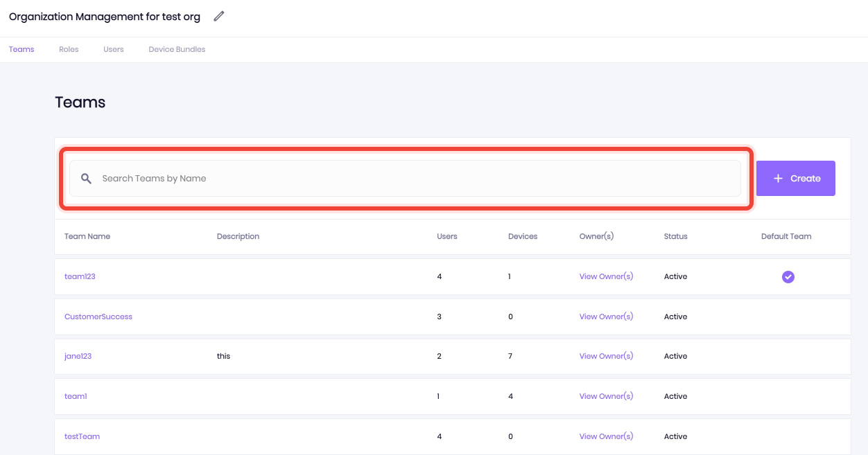This screenshot has width=868, height=455.
Task: Open the jane123 team link
Action: point(78,356)
